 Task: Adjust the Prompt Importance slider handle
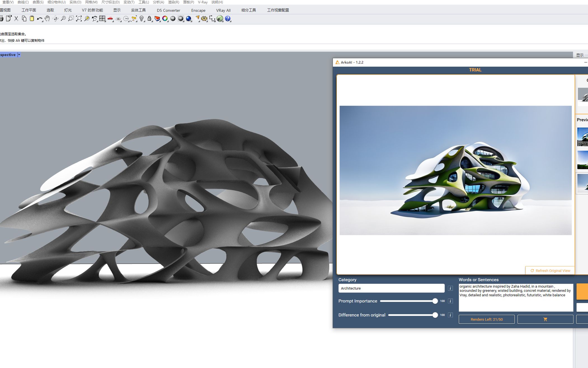pyautogui.click(x=435, y=301)
